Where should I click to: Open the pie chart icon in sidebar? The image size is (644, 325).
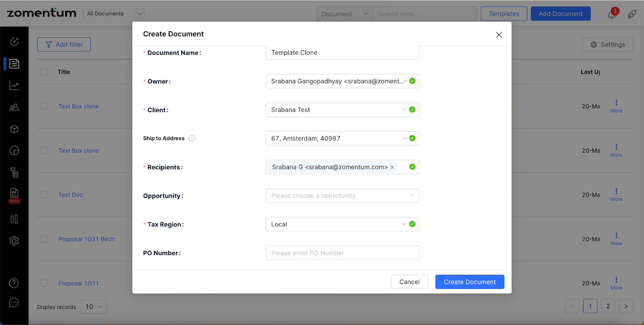(14, 150)
